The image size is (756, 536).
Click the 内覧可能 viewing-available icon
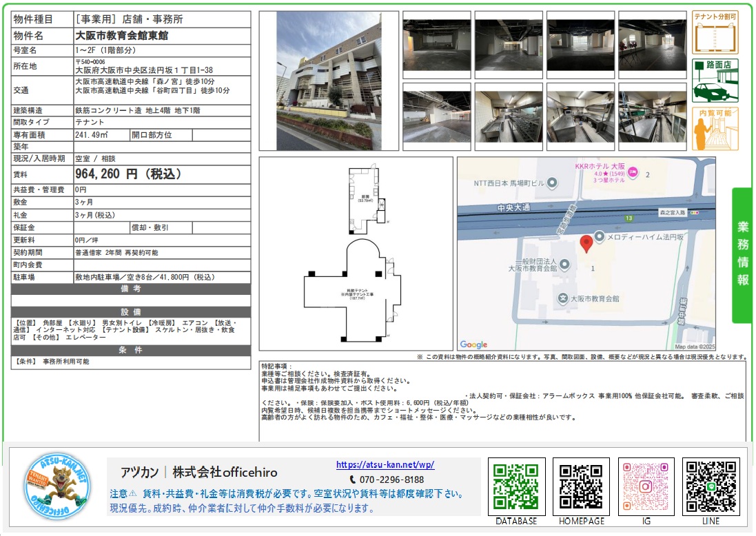(x=715, y=127)
